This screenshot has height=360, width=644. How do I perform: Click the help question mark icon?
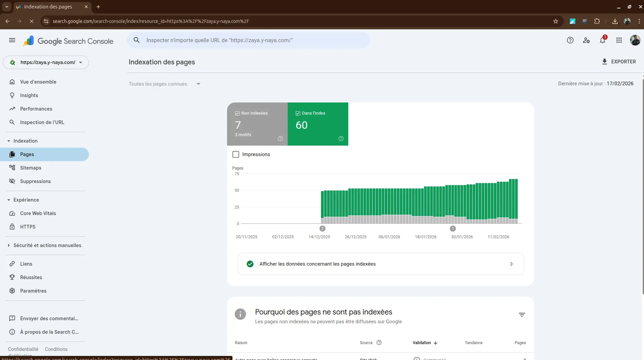[570, 40]
